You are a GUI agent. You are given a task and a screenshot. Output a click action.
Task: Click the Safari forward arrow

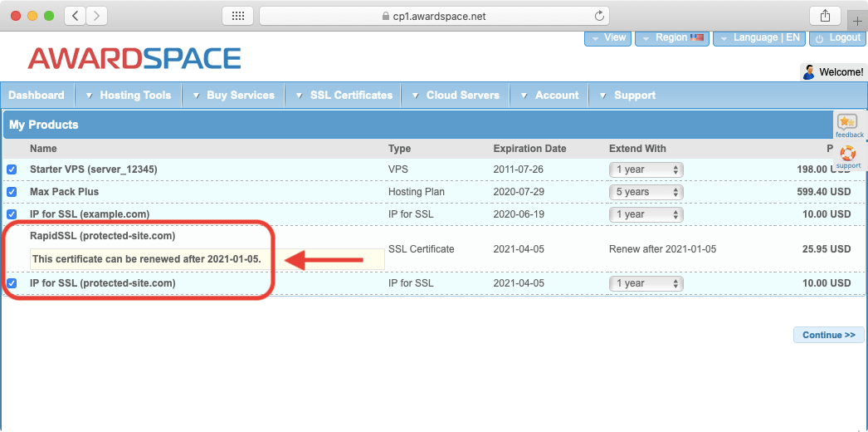97,16
